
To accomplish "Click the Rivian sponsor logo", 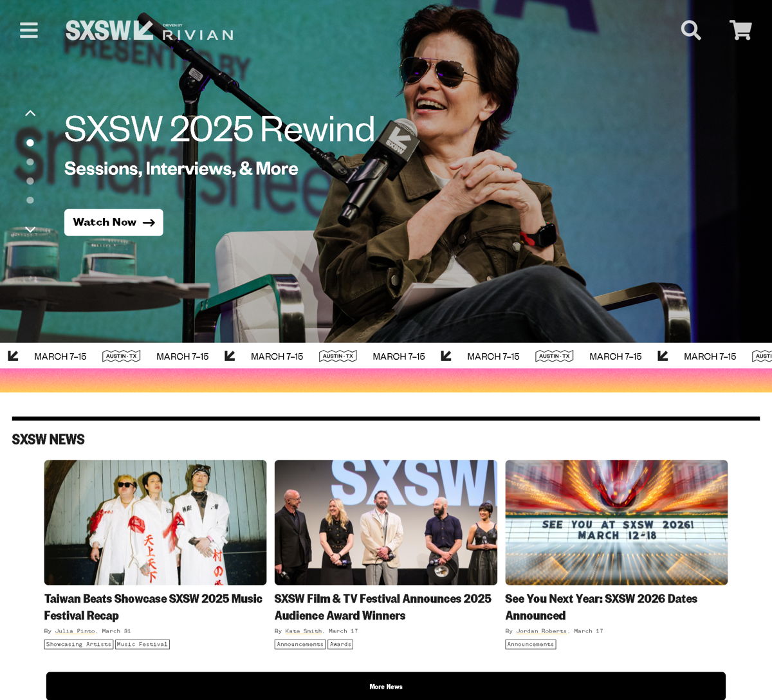I will point(198,33).
